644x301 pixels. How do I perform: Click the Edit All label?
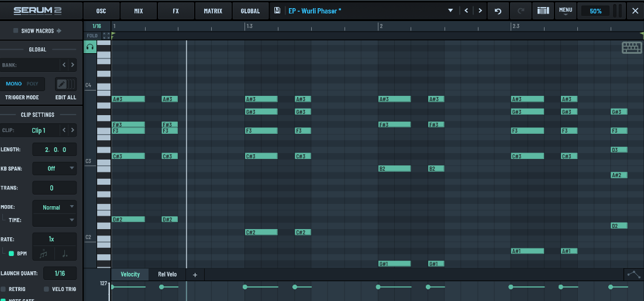click(x=66, y=98)
